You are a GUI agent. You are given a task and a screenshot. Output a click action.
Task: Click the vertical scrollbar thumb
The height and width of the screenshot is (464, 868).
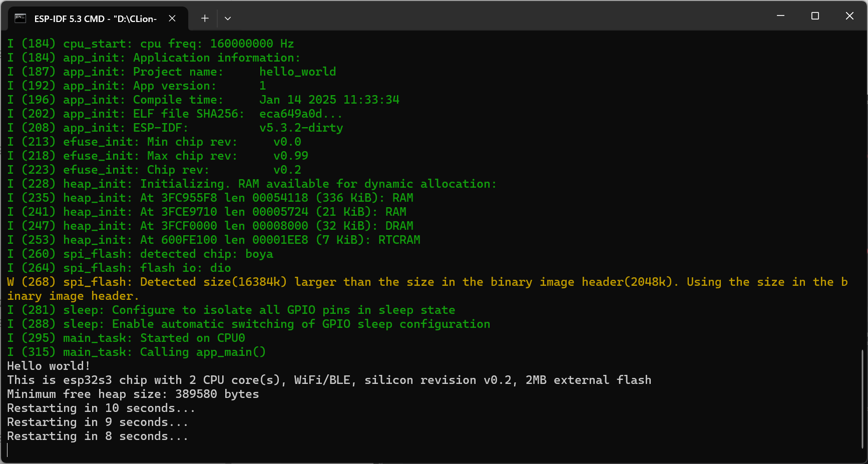pyautogui.click(x=862, y=399)
